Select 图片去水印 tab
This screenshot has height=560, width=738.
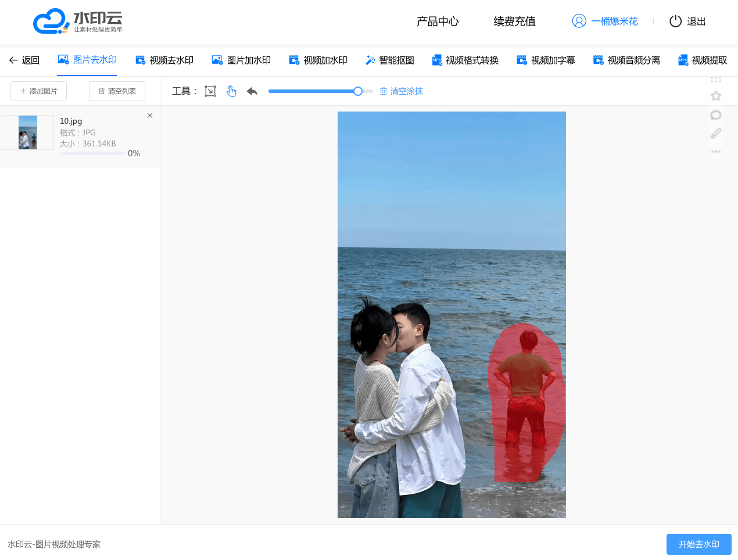pyautogui.click(x=87, y=60)
